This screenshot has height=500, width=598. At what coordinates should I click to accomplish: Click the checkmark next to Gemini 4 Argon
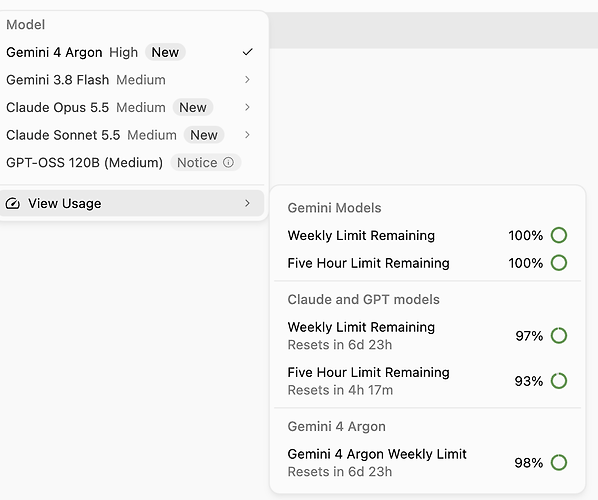[248, 52]
